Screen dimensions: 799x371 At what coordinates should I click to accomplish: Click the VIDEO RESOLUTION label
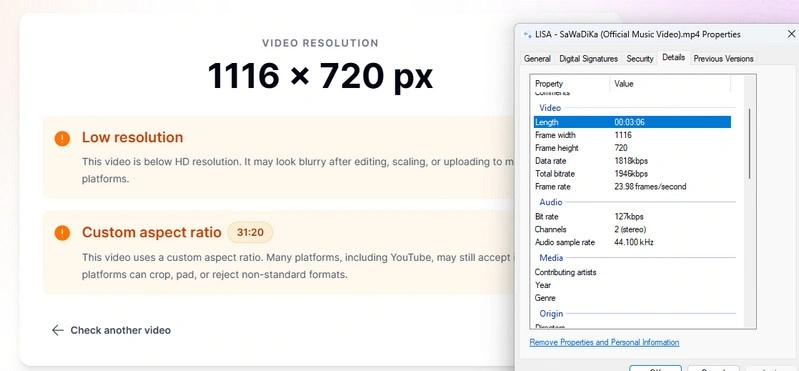321,43
